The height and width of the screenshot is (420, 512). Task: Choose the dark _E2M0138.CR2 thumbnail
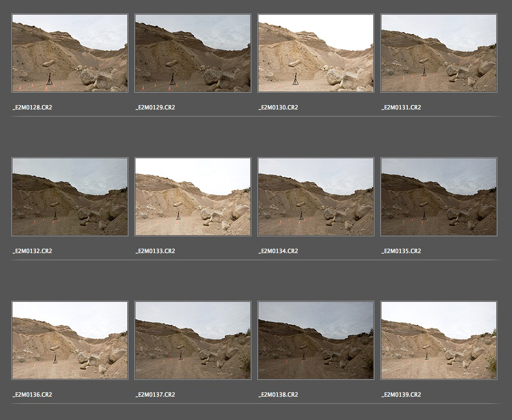click(316, 340)
